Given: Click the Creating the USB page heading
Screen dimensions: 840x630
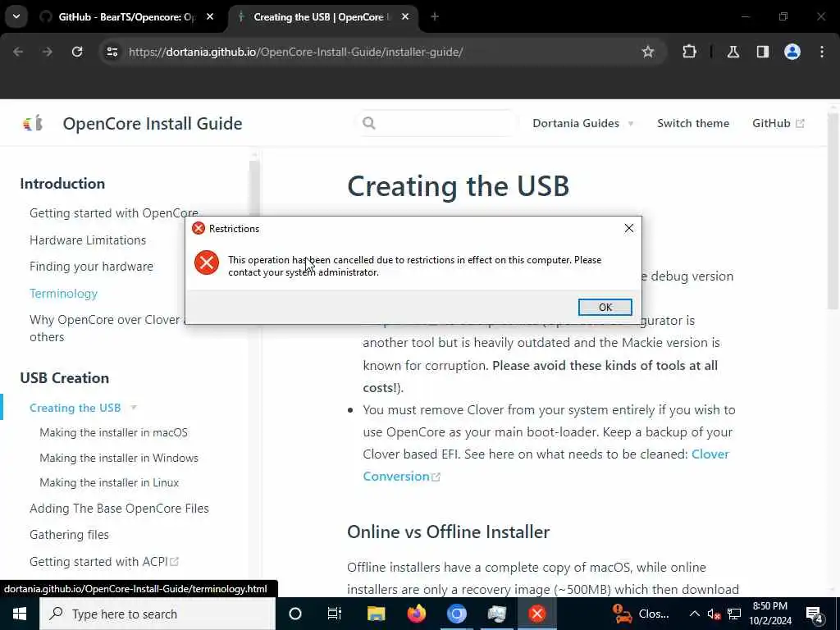Looking at the screenshot, I should coord(458,186).
